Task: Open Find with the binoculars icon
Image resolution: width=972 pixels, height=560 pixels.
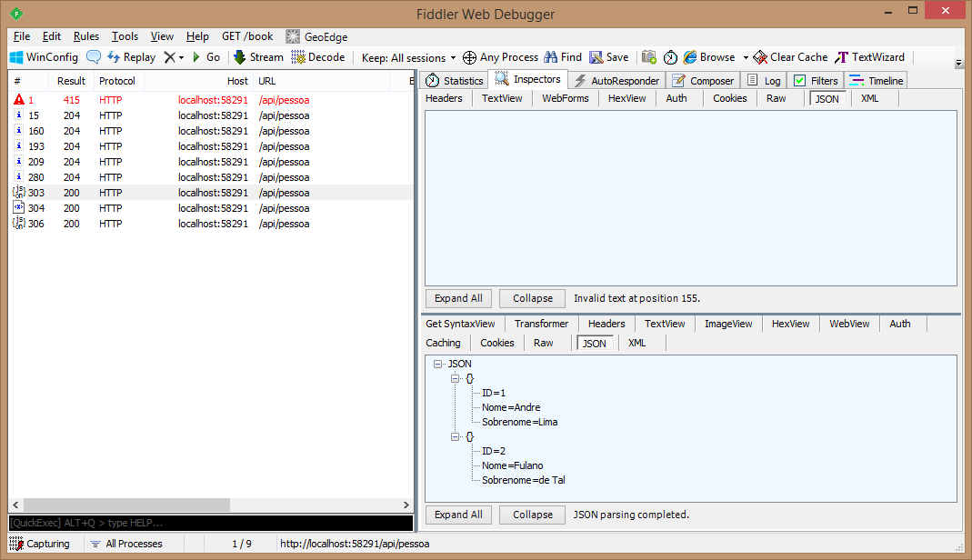Action: point(550,57)
